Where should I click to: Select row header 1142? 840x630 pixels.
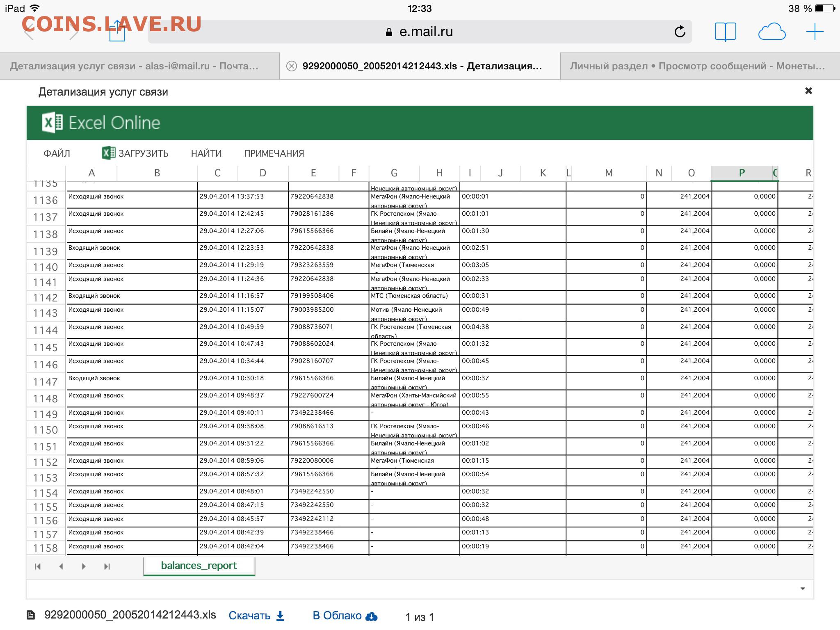[46, 298]
